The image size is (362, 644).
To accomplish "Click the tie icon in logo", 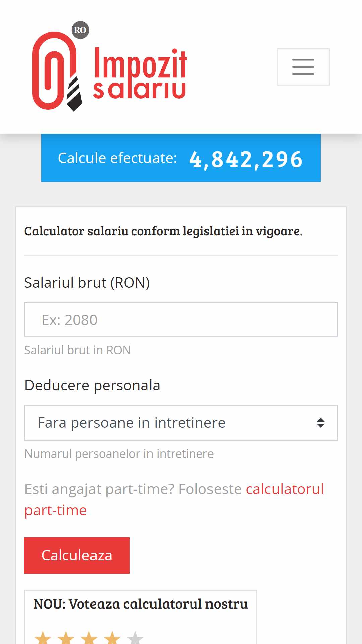I will pos(74,94).
